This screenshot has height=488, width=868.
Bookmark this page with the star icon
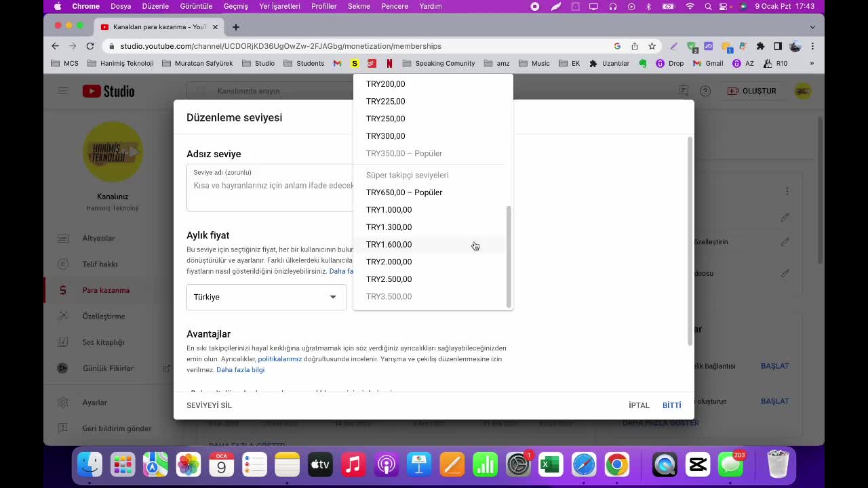tap(652, 46)
